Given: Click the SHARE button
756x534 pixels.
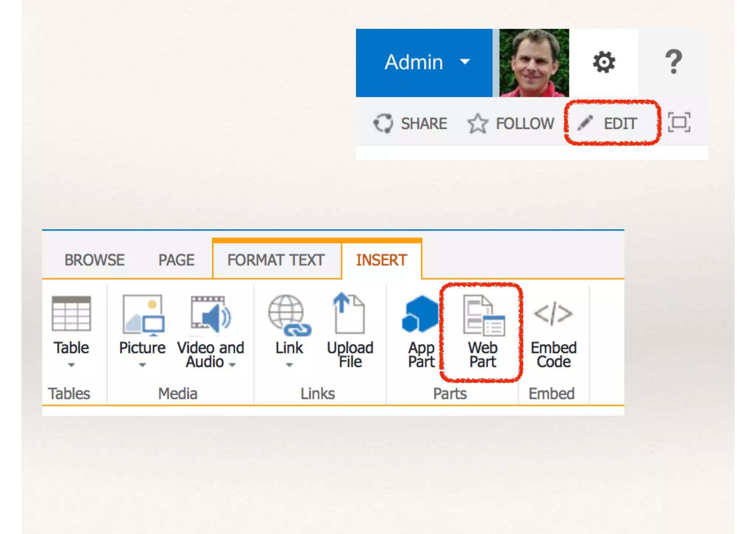Looking at the screenshot, I should click(410, 123).
